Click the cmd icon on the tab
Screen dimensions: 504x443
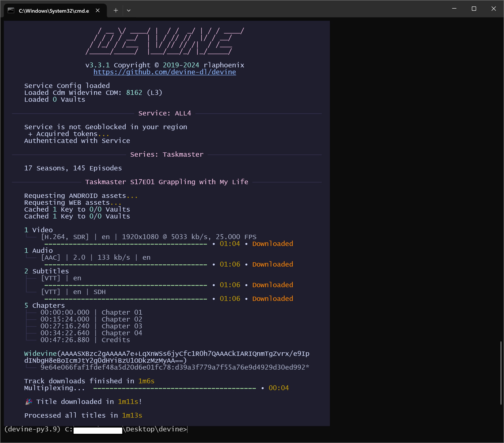pos(11,10)
